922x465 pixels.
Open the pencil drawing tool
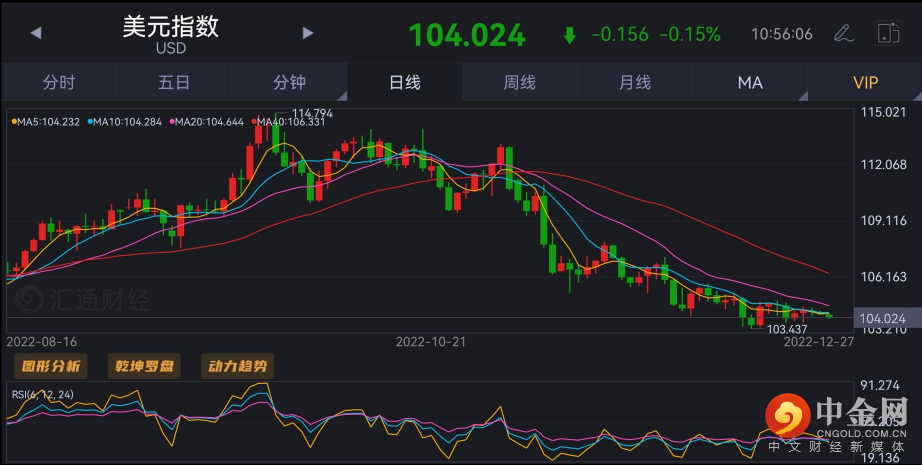point(843,33)
